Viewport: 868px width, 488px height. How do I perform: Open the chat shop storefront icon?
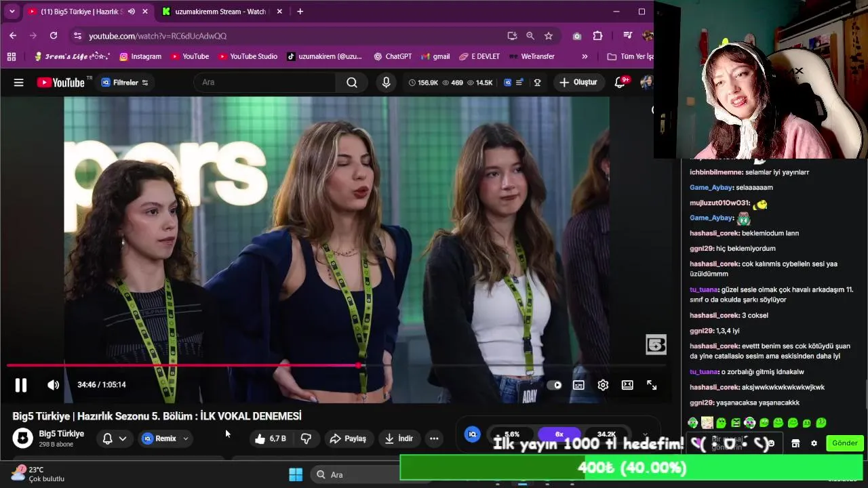tap(795, 443)
